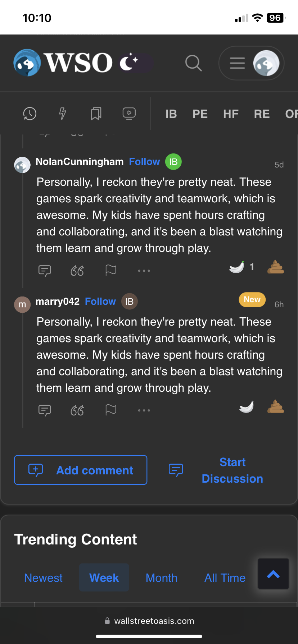Open the video play icon
298x644 pixels.
point(129,114)
